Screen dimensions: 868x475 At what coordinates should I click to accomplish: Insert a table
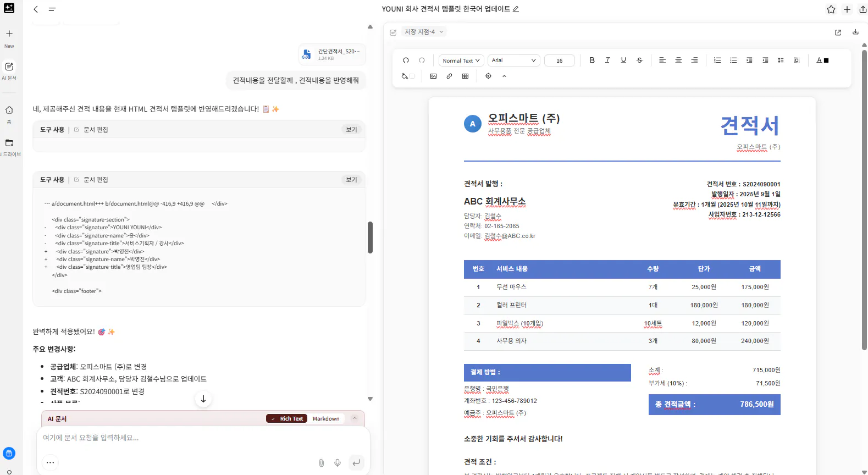pyautogui.click(x=465, y=76)
